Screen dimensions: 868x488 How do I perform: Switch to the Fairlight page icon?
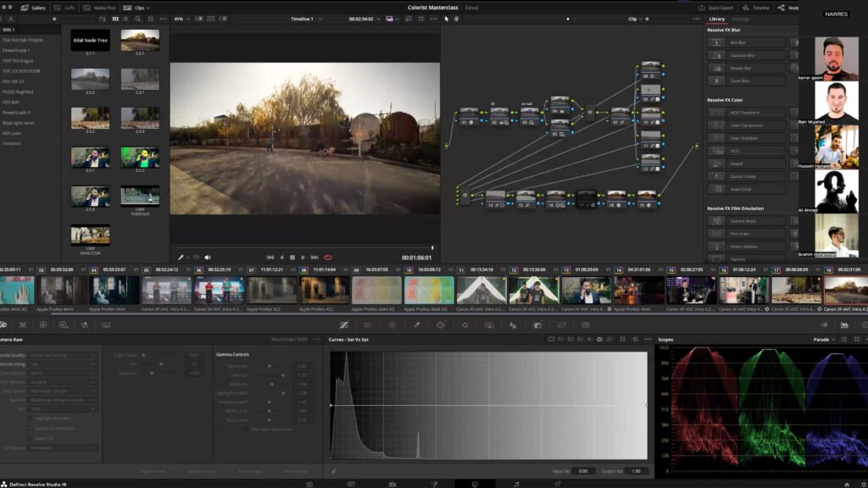coord(516,484)
